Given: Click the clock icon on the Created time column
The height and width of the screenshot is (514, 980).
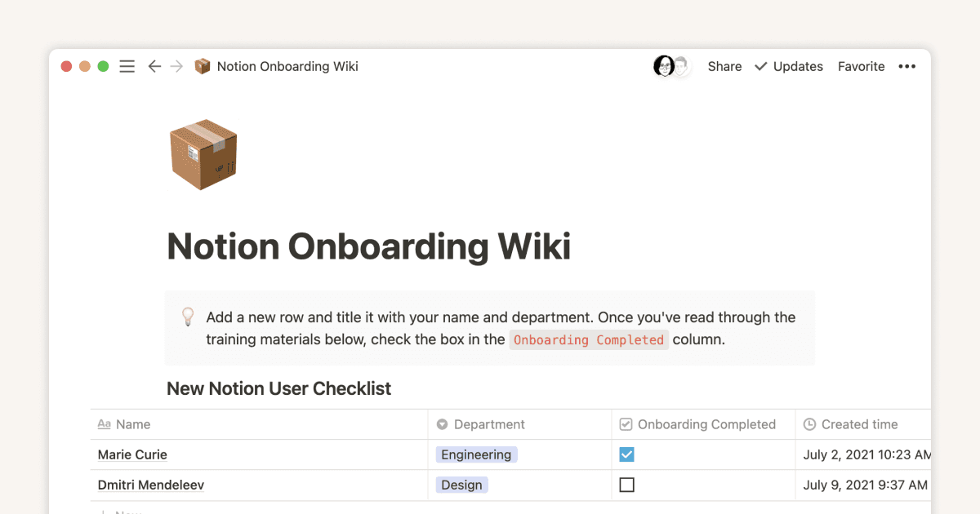Looking at the screenshot, I should (809, 423).
